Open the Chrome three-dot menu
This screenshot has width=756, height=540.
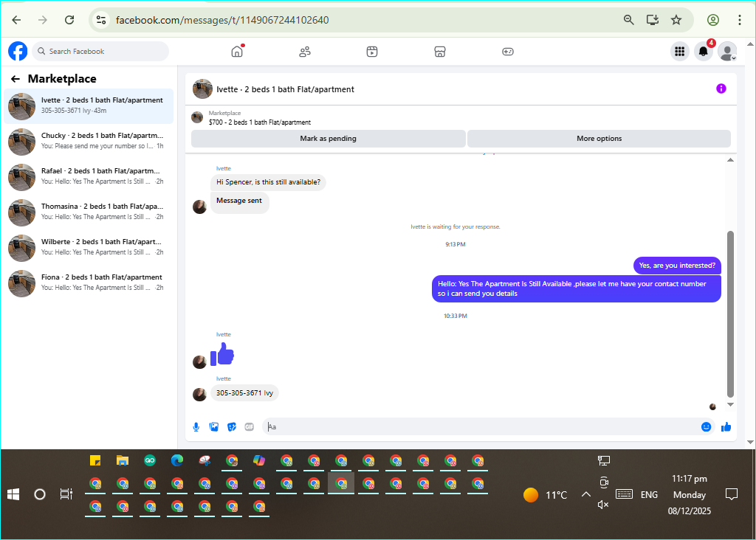coord(739,20)
